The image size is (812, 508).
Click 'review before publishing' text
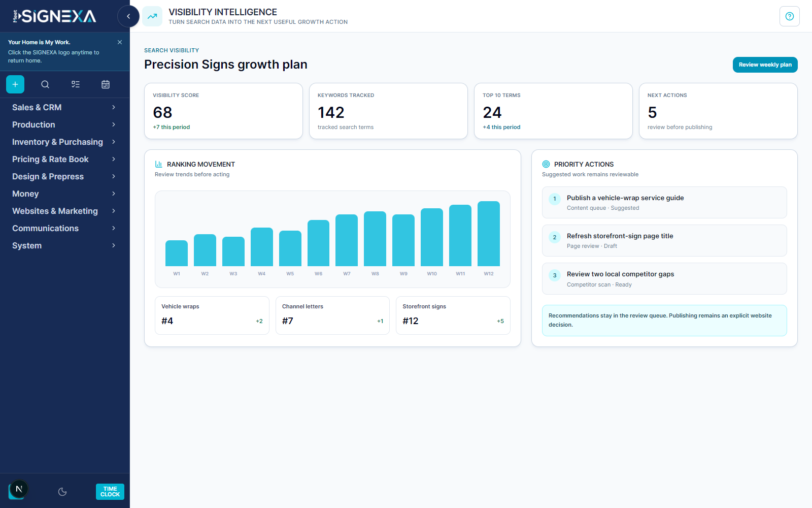[680, 127]
